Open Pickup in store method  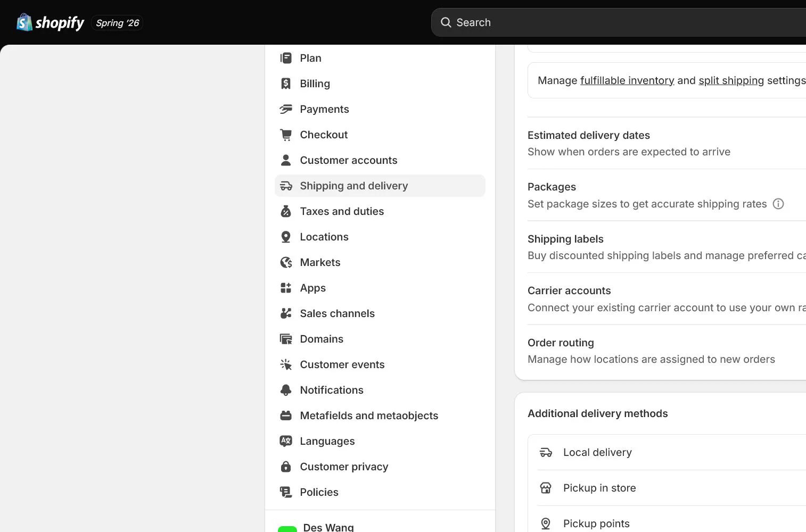point(667,488)
